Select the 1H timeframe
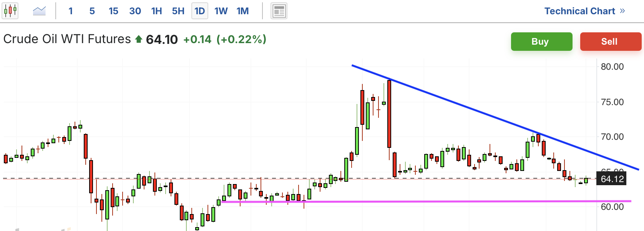 coord(156,11)
